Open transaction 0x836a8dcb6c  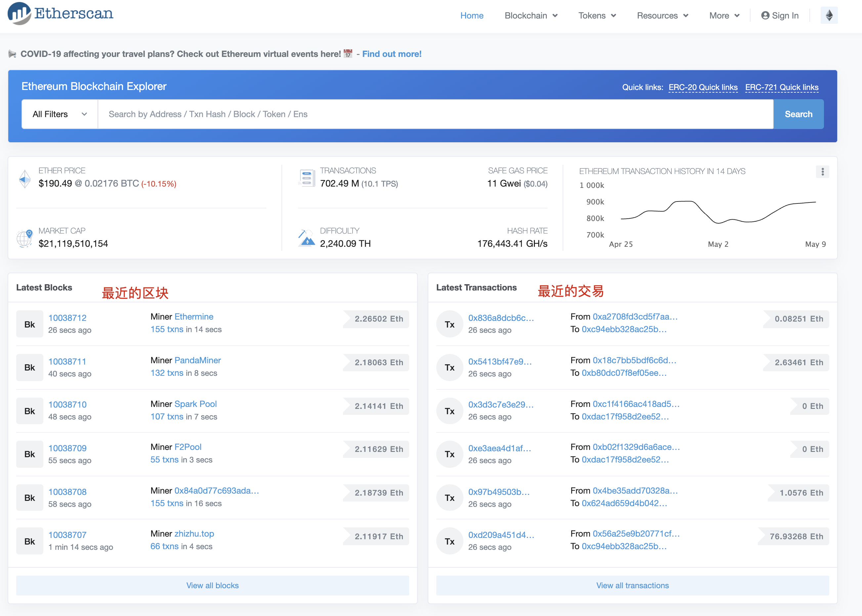501,318
